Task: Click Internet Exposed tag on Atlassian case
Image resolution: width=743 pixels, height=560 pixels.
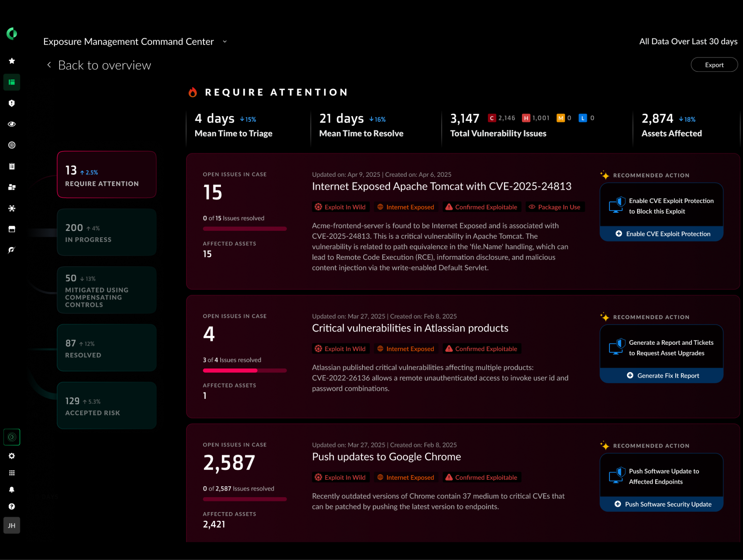Action: click(x=406, y=349)
